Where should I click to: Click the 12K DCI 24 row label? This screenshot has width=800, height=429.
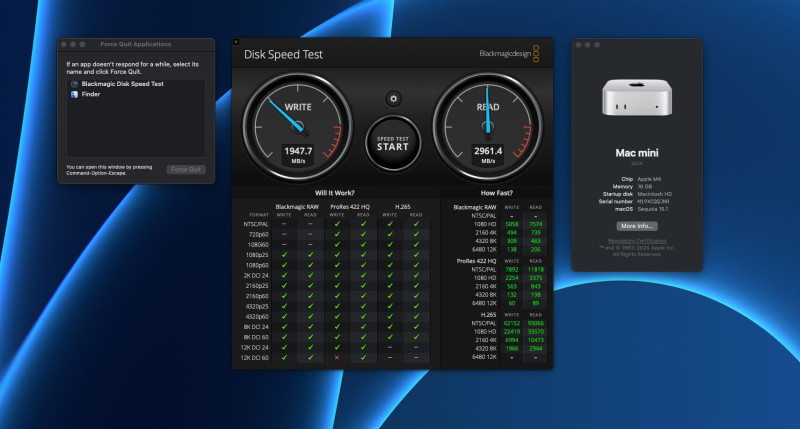(x=255, y=347)
